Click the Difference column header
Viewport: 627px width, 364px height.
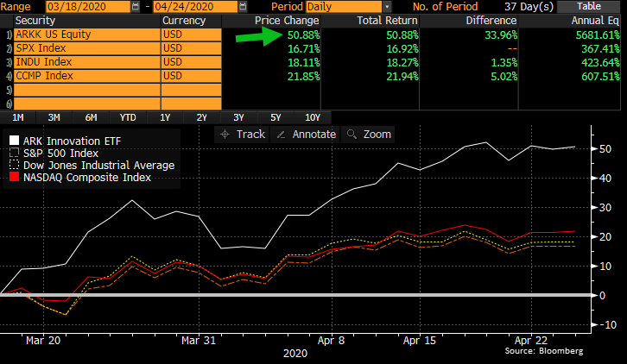tap(491, 21)
